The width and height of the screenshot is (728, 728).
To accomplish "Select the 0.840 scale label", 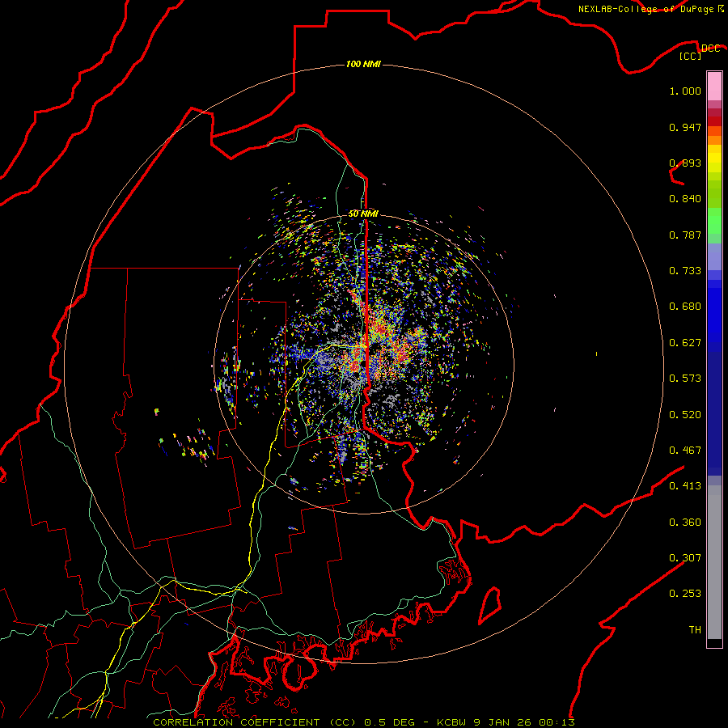I will (685, 199).
